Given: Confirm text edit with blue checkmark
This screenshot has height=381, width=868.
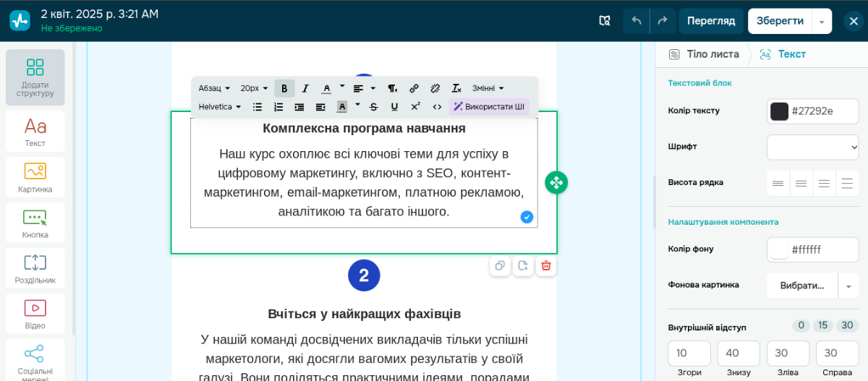Looking at the screenshot, I should pyautogui.click(x=527, y=217).
